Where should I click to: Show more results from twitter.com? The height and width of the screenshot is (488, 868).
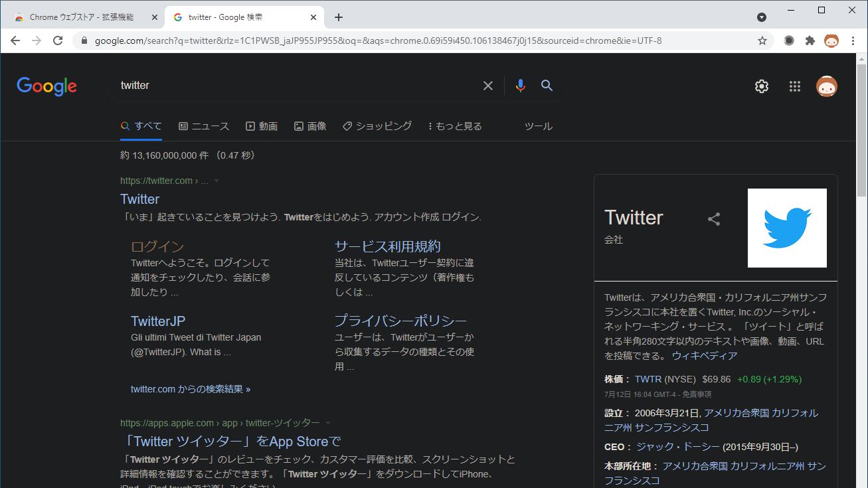(191, 389)
